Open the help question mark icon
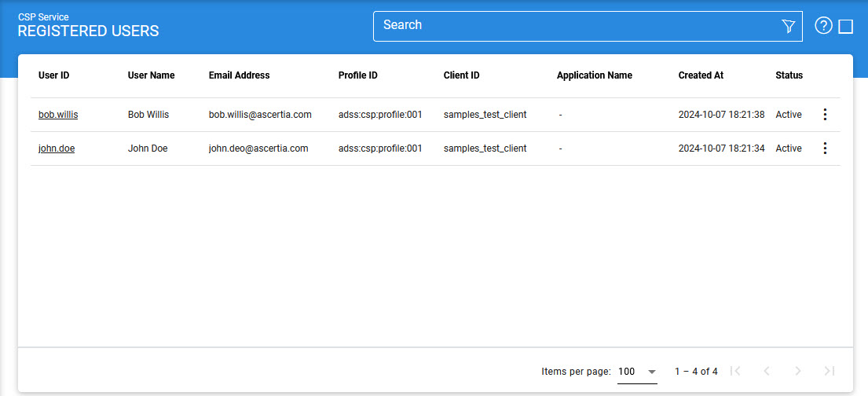The height and width of the screenshot is (396, 868). click(823, 26)
